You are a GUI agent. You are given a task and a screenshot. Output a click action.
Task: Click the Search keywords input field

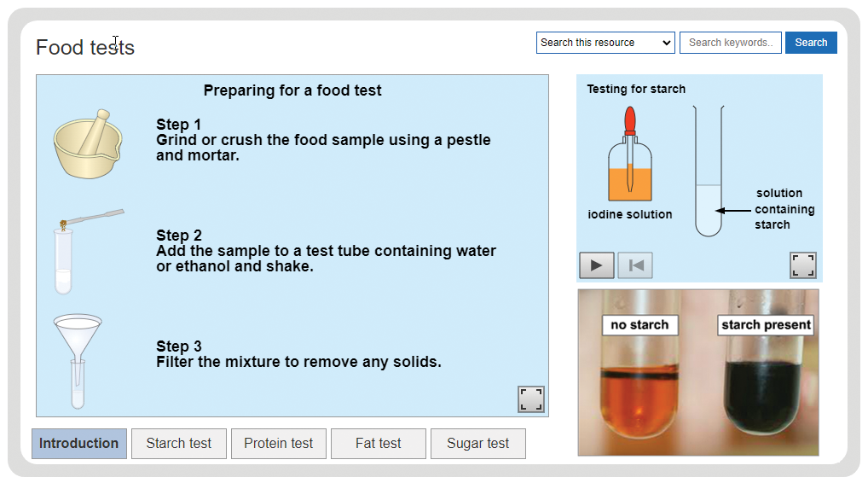[730, 43]
